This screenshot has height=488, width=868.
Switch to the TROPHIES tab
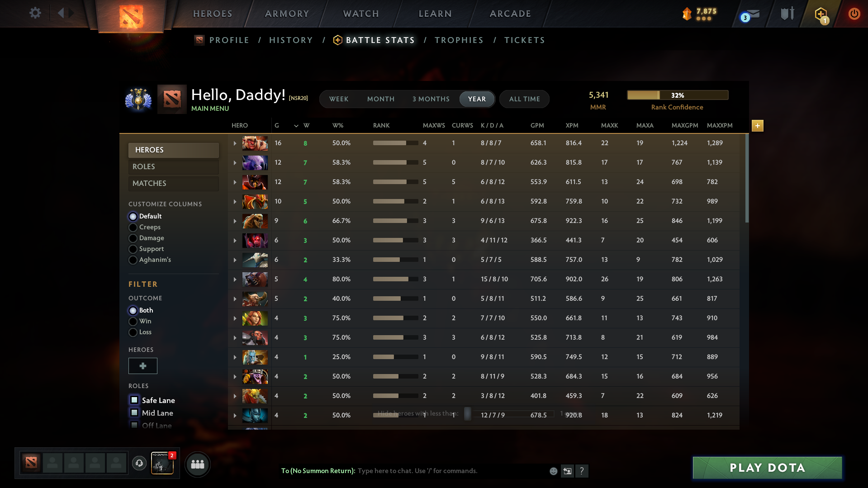coord(459,40)
